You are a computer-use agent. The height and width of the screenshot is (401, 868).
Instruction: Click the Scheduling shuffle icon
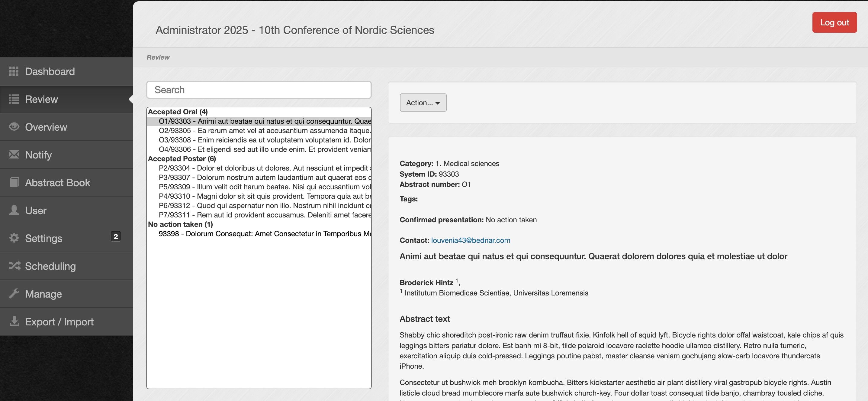14,266
